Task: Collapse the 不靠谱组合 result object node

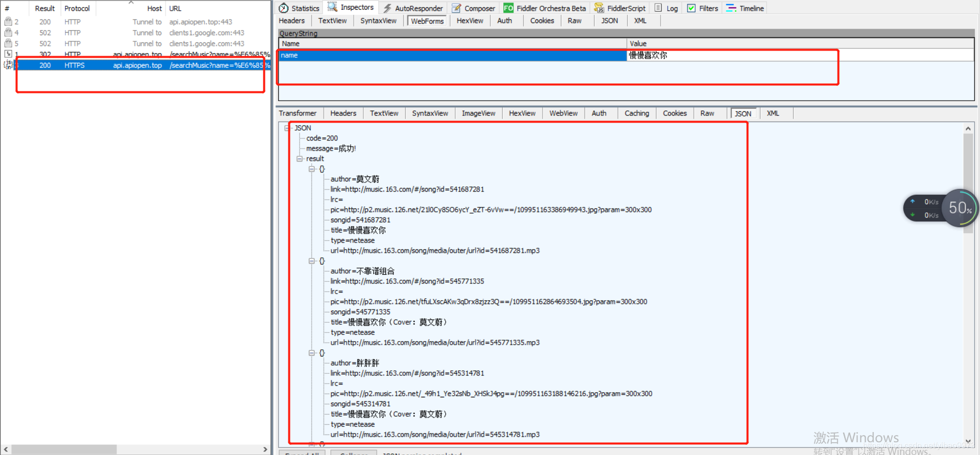Action: tap(312, 261)
